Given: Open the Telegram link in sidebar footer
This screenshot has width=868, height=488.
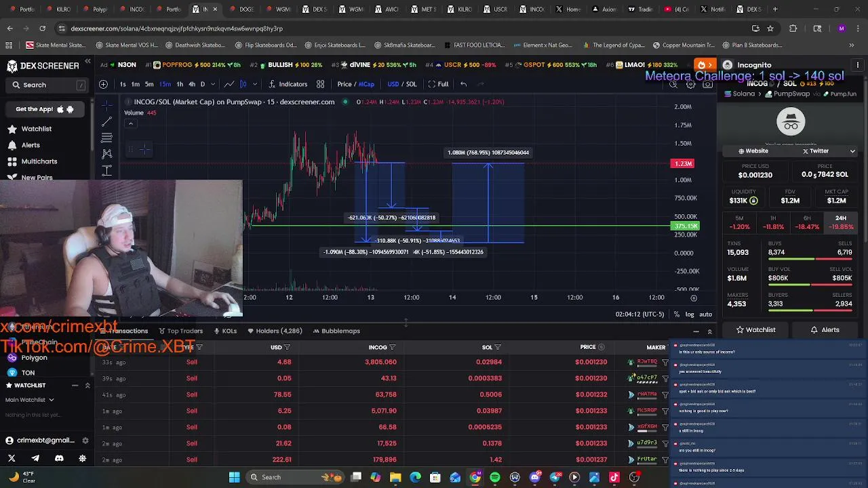Looking at the screenshot, I should pos(35,458).
